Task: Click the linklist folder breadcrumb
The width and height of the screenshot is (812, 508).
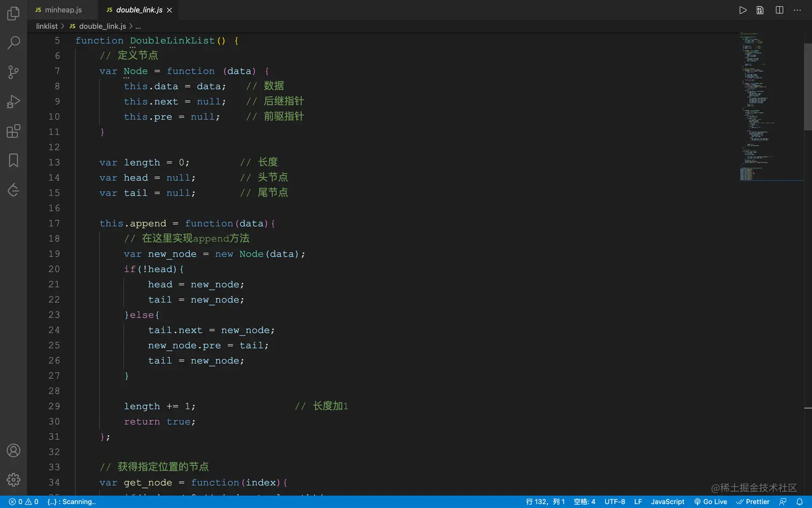Action: point(47,26)
